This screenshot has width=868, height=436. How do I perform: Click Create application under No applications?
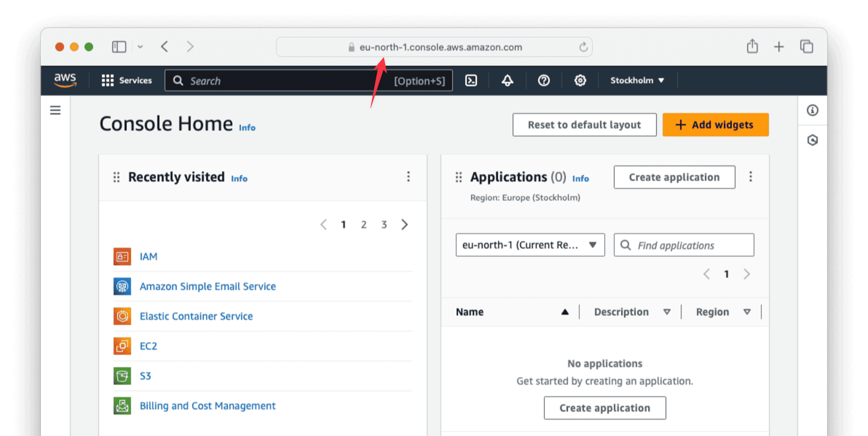click(x=605, y=408)
